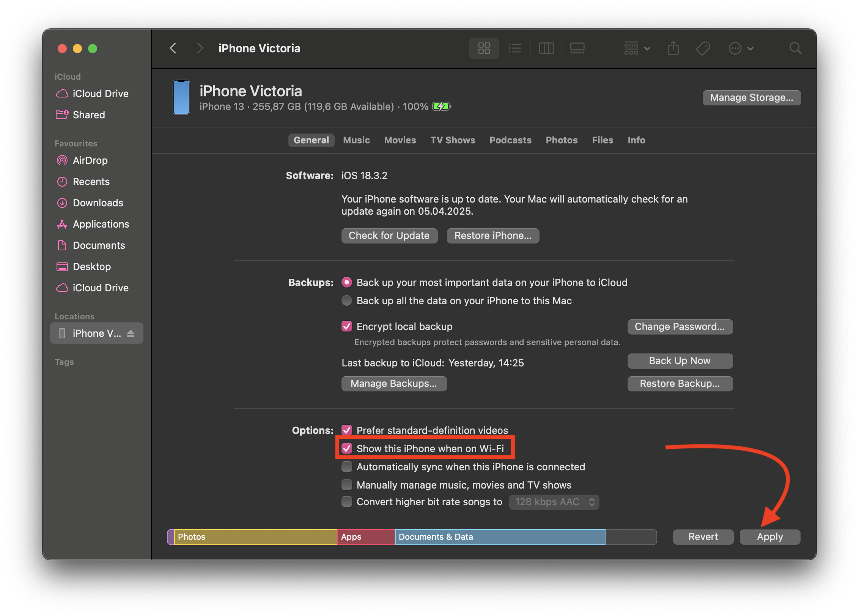The width and height of the screenshot is (859, 616).
Task: Switch to list view
Action: click(515, 48)
